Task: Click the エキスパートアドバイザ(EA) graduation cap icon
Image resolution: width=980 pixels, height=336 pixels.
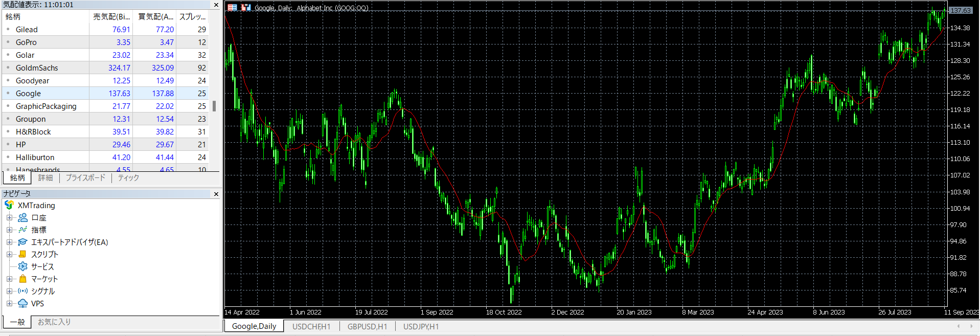Action: coord(23,242)
